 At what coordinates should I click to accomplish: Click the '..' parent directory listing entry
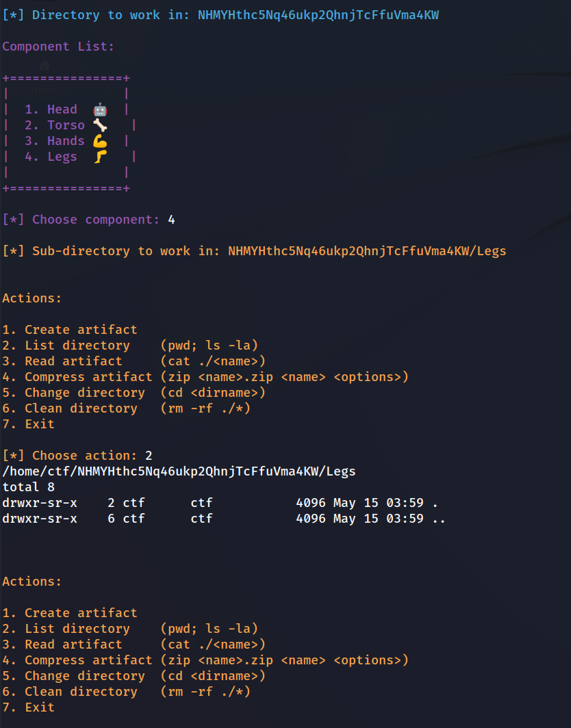tap(439, 519)
